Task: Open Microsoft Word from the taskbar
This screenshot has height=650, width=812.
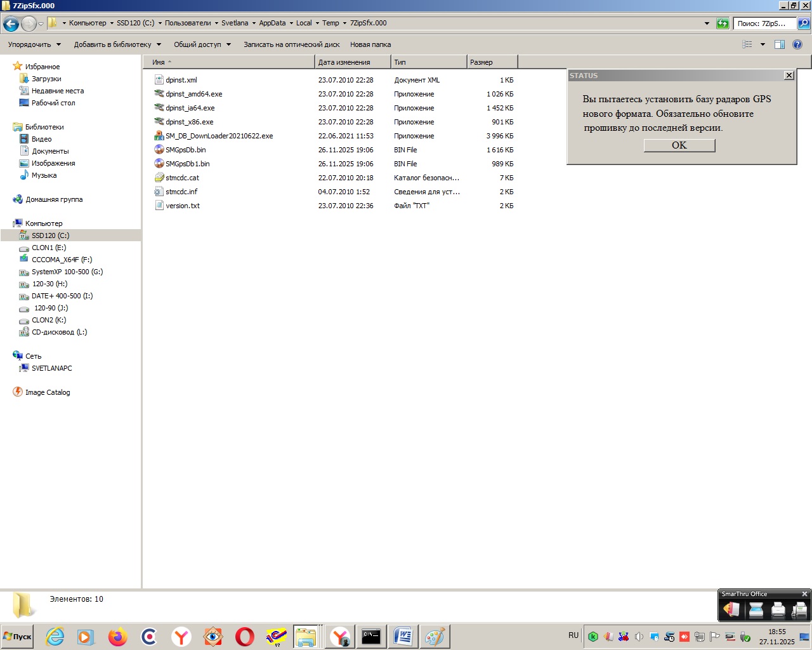Action: (403, 637)
